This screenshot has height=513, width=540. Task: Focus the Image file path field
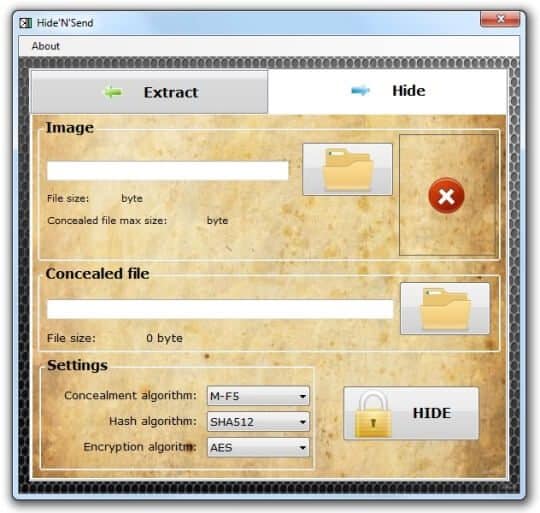point(168,170)
